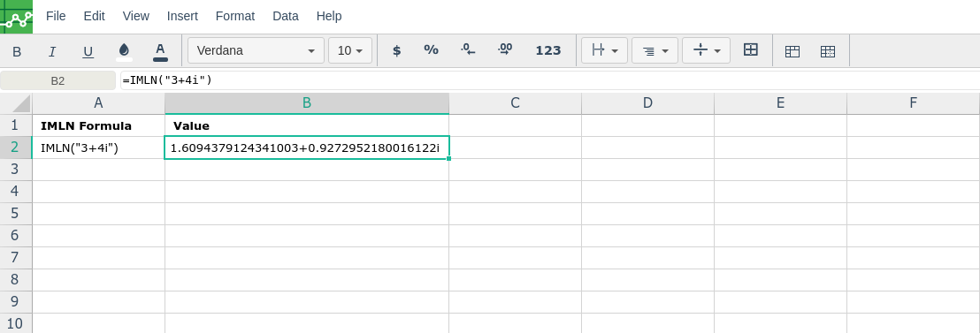Viewport: 980px width, 333px height.
Task: Toggle underline formatting
Action: point(88,51)
